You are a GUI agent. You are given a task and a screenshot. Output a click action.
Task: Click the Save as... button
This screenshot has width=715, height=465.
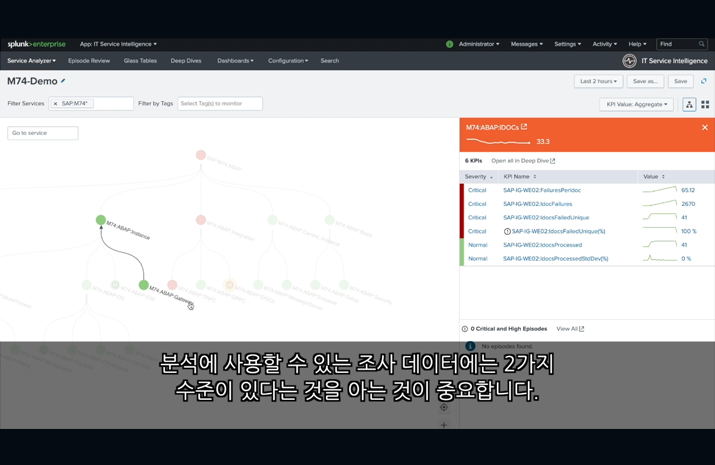(645, 81)
